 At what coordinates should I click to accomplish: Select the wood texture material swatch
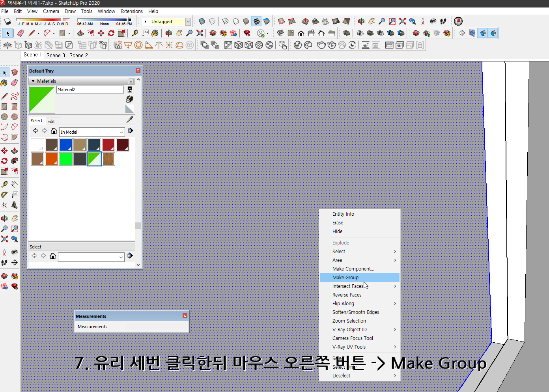pos(108,159)
